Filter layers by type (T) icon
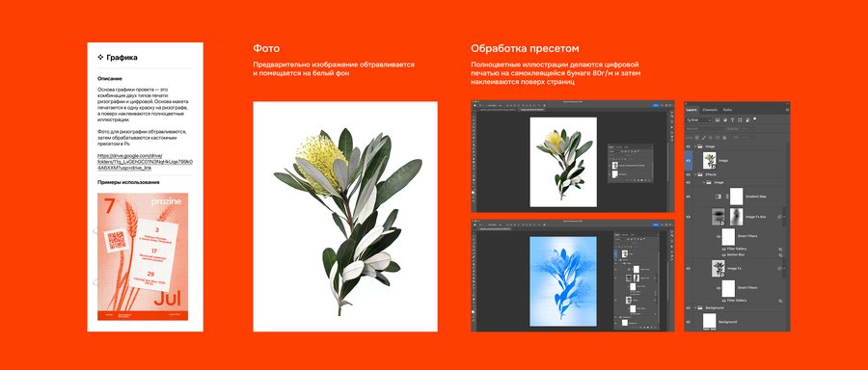This screenshot has width=868, height=370. (732, 120)
